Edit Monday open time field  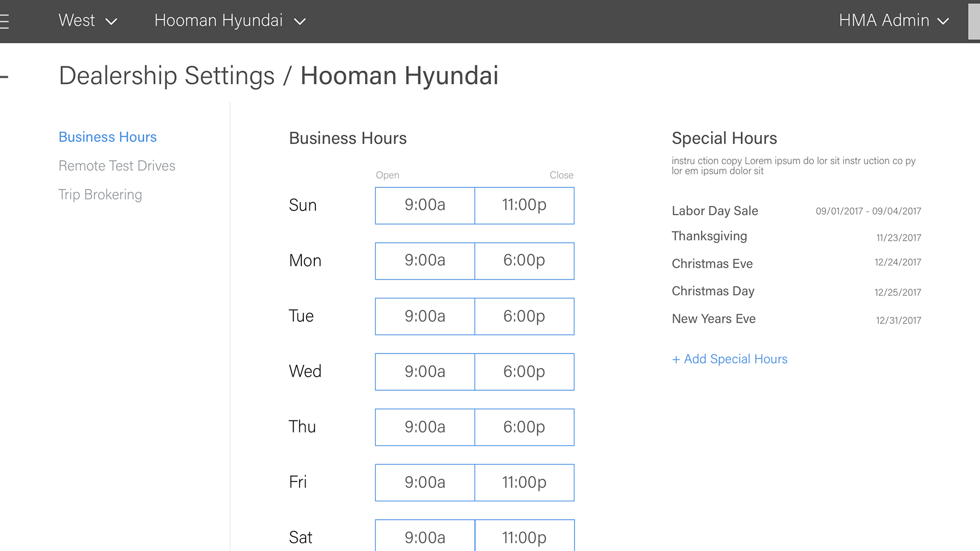[x=425, y=261]
